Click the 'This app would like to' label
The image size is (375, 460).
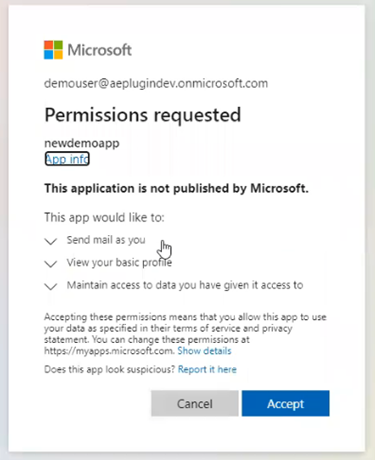104,218
